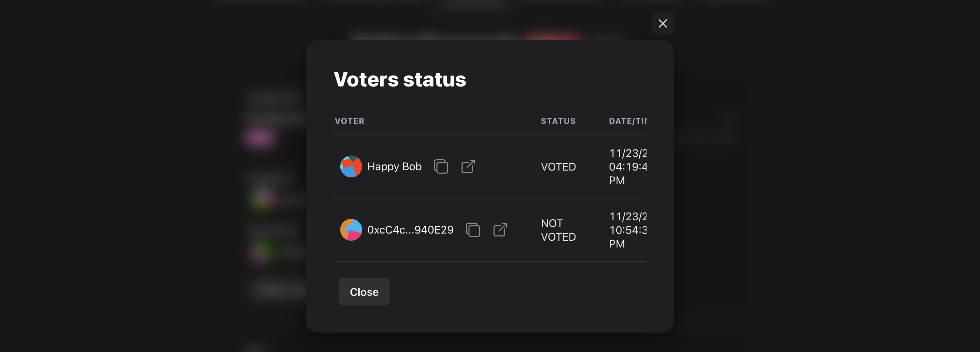This screenshot has width=980, height=352.
Task: Close the modal with the X icon
Action: pos(662,23)
